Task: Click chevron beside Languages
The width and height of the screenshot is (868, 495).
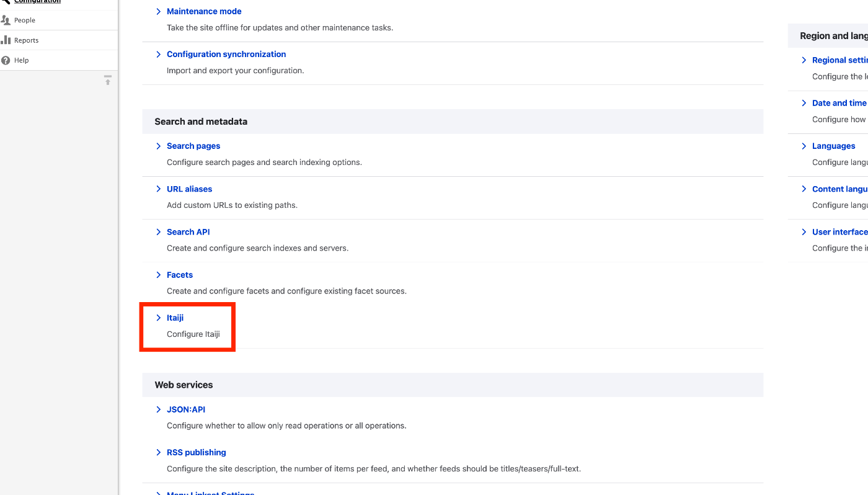Action: 804,146
